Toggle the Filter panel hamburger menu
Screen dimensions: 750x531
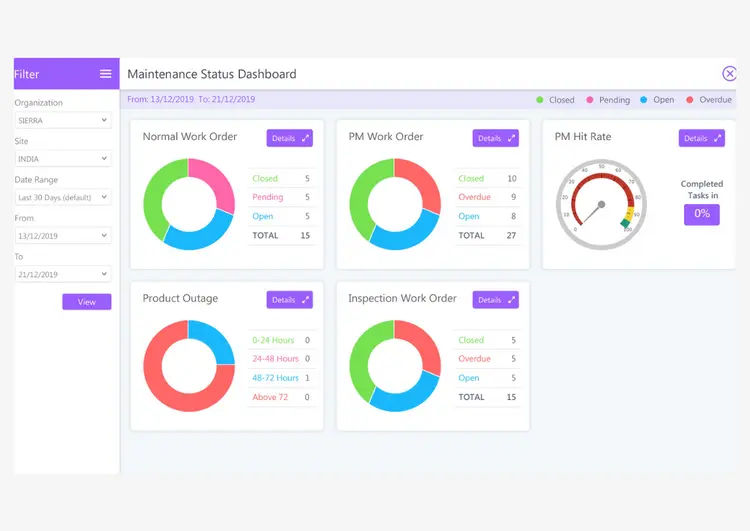106,74
